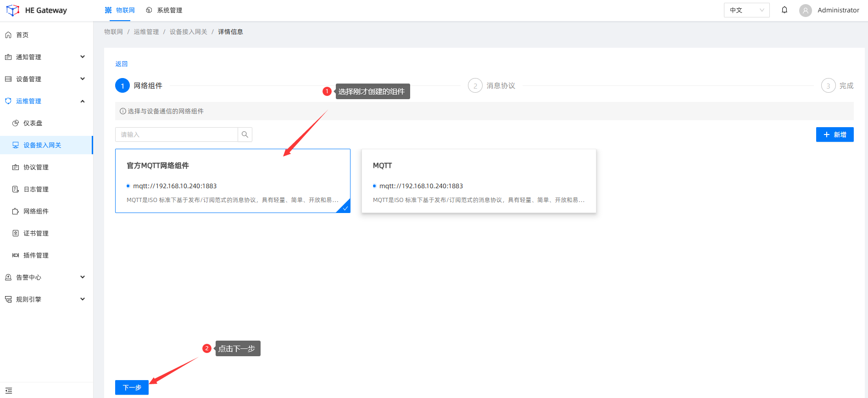
Task: Open the notification bell icon
Action: 785,10
